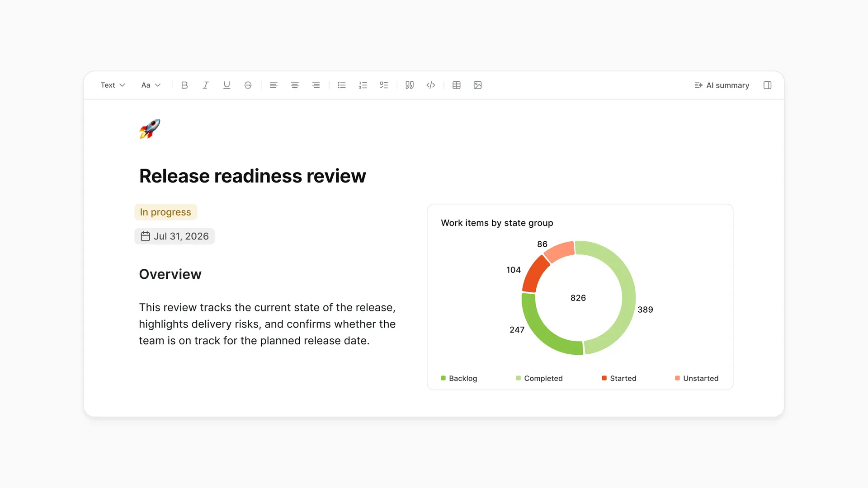The image size is (868, 488).
Task: Toggle italic formatting
Action: point(206,85)
